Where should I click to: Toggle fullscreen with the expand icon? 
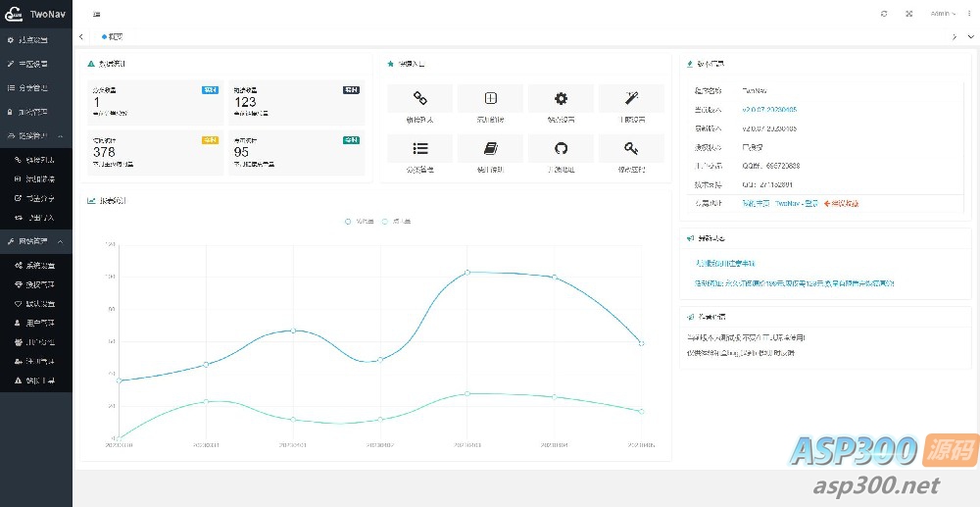click(x=908, y=14)
